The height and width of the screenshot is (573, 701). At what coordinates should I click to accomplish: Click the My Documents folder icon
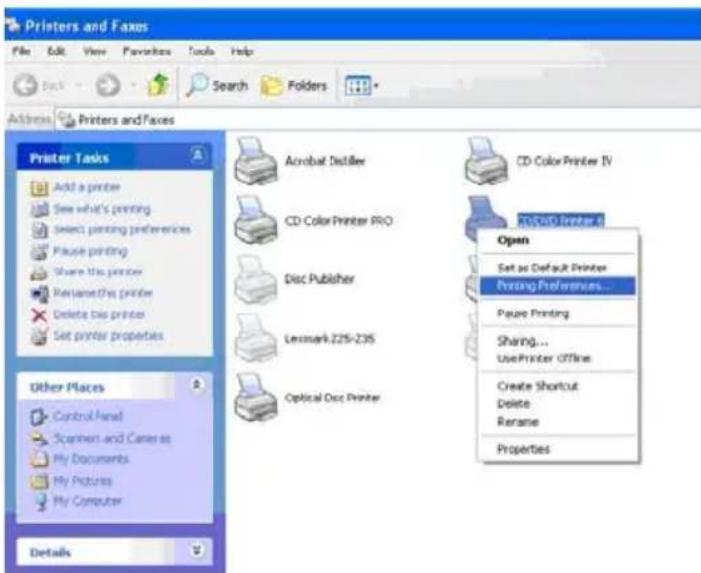39,459
